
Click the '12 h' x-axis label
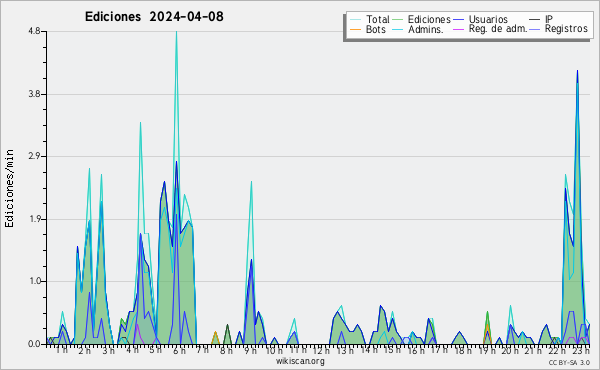tap(321, 350)
